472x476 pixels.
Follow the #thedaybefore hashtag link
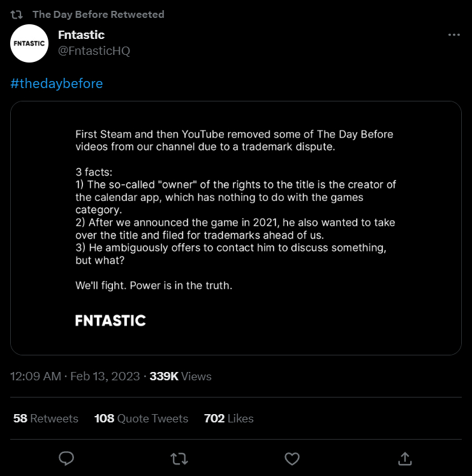(x=57, y=84)
